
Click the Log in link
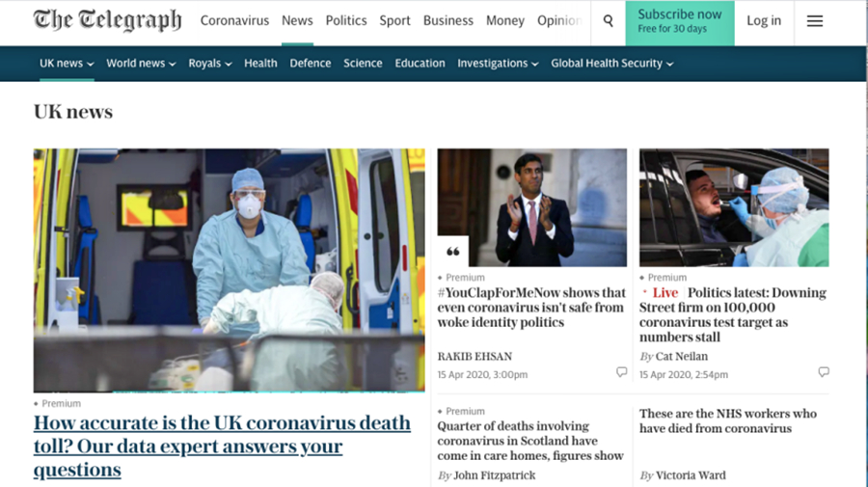point(764,20)
